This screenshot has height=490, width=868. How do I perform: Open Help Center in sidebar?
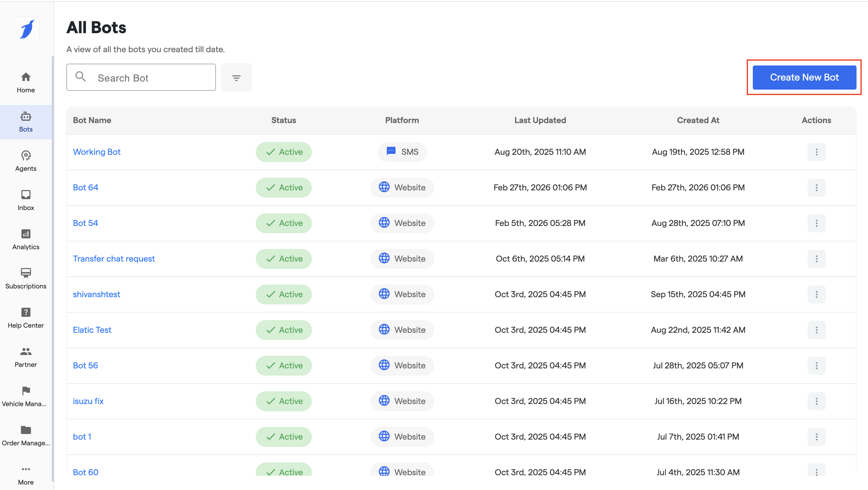tap(26, 317)
